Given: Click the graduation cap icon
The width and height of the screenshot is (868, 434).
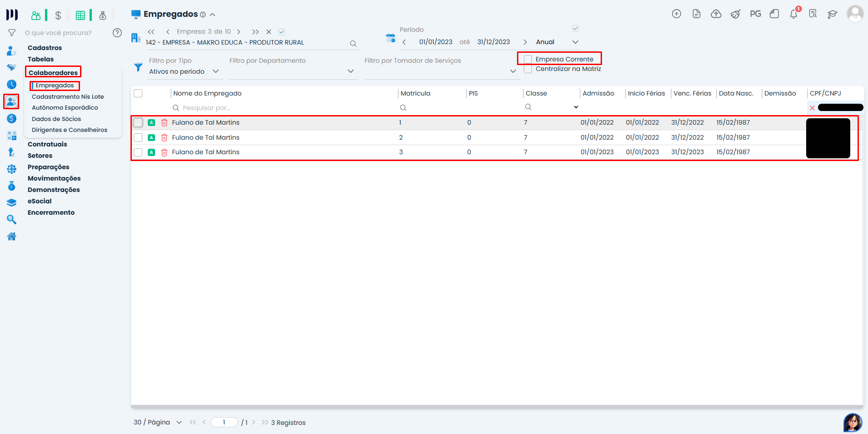Looking at the screenshot, I should 832,14.
